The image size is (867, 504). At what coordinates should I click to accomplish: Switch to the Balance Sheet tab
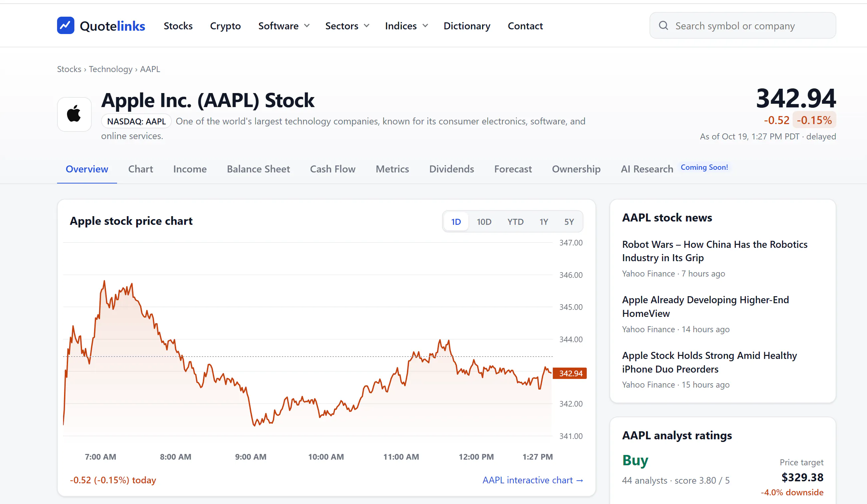point(259,169)
